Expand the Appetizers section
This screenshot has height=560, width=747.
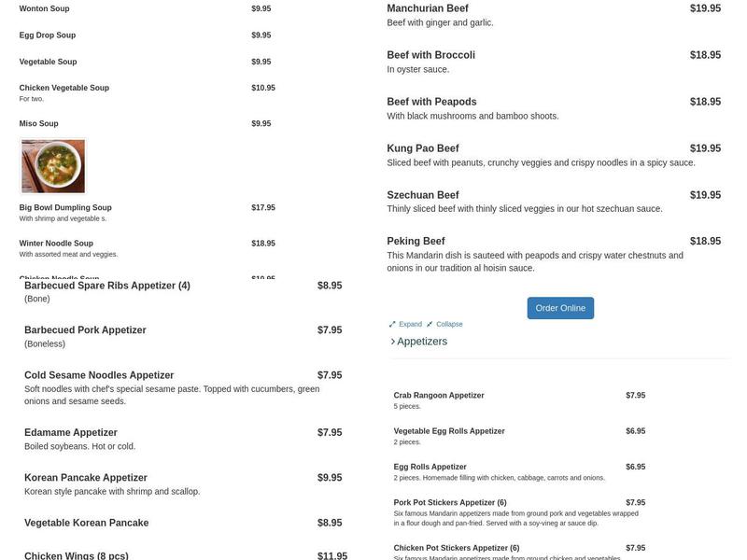tap(420, 341)
